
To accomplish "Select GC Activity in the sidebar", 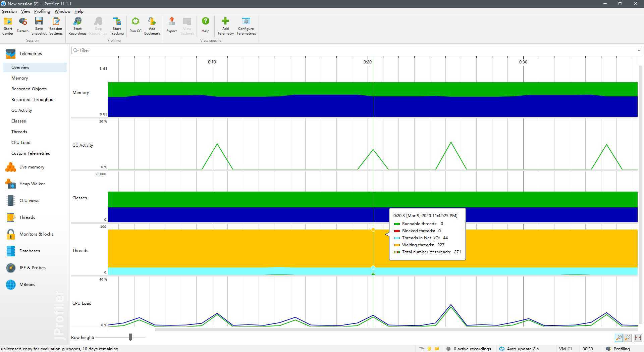I will pyautogui.click(x=21, y=110).
